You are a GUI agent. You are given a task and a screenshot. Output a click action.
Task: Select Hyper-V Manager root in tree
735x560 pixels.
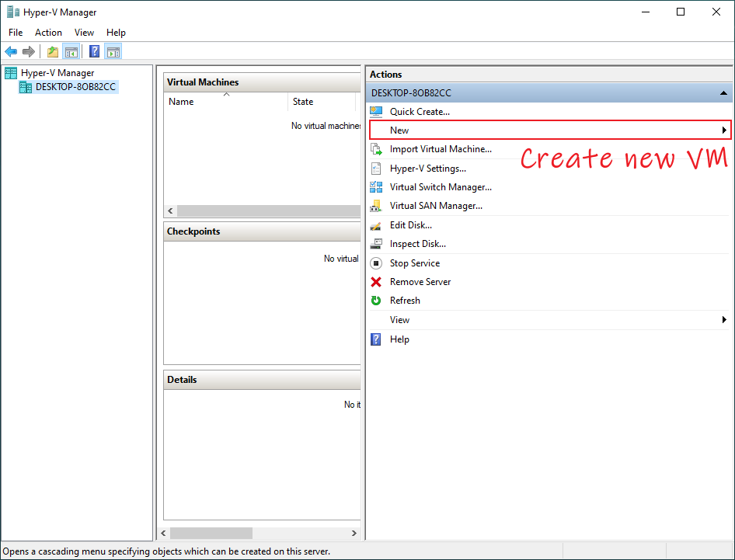pos(57,73)
